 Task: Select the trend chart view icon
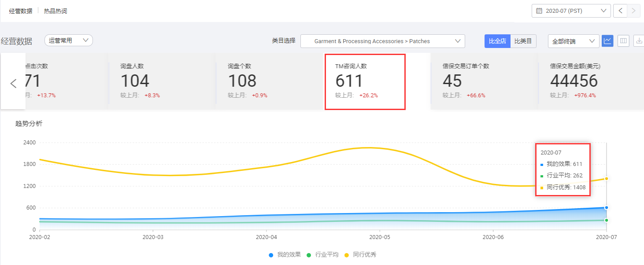click(x=607, y=40)
